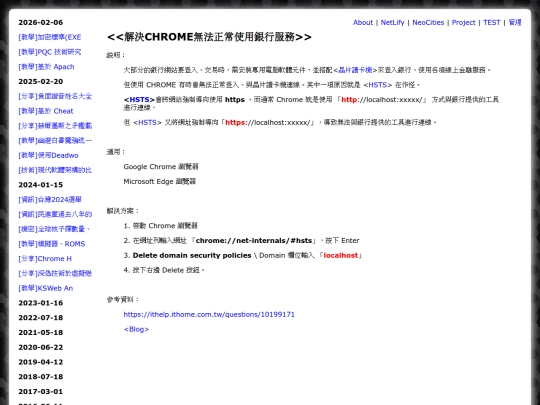Click step 4 mentioning the Delete button
Image resolution: width=540 pixels, height=405 pixels.
[164, 270]
